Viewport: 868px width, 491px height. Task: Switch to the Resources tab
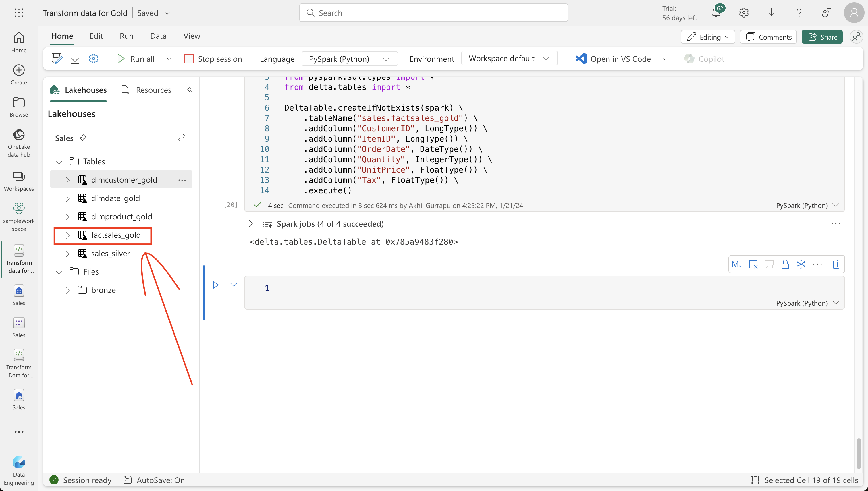[146, 90]
